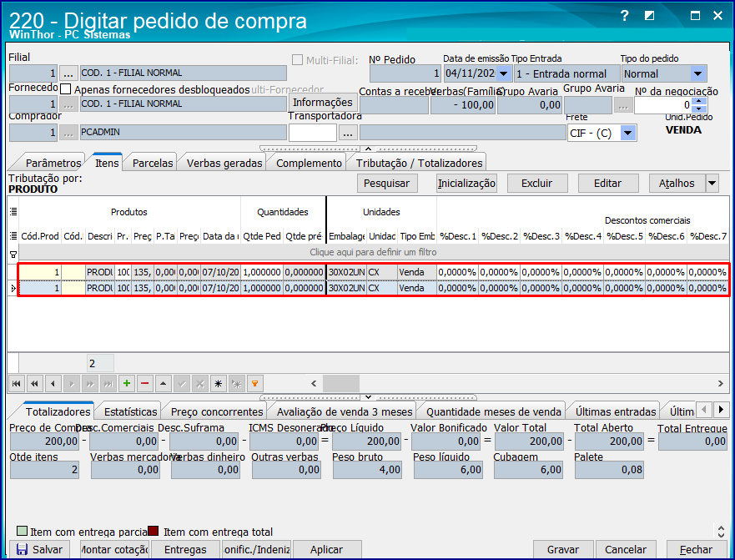Open Transportadora lookup ellipsis button

click(x=347, y=133)
